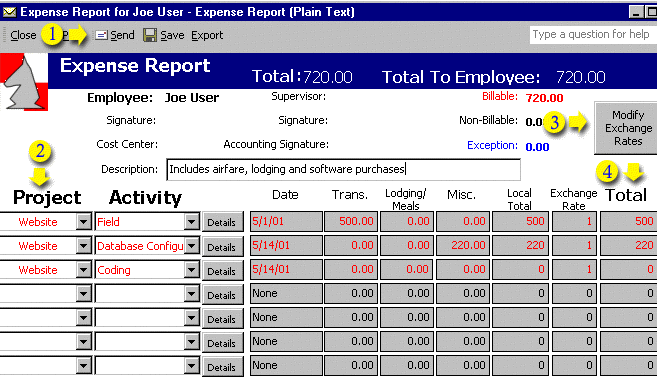Click Details button for Coding row

pos(222,271)
